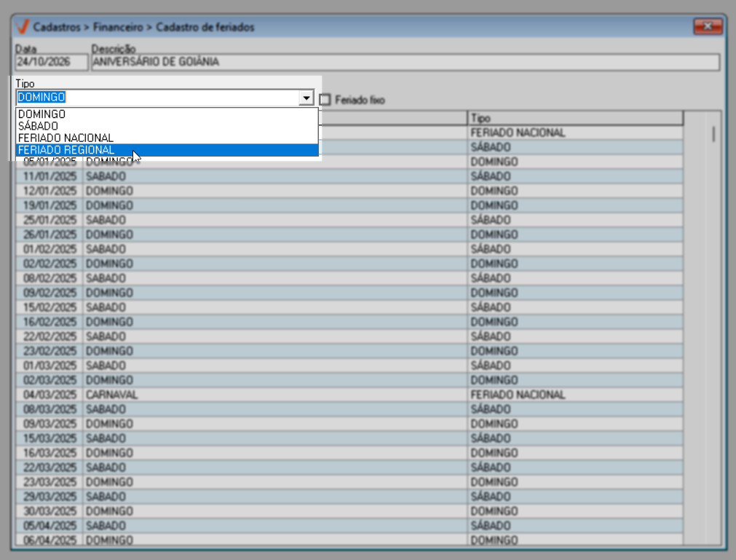Screen dimensions: 736x560
Task: Select the 23/03/2025 row date cell
Action: coord(50,482)
